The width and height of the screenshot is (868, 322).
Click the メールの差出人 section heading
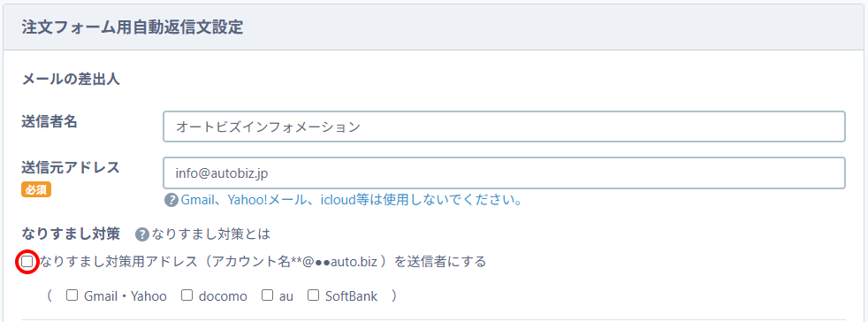(x=71, y=80)
